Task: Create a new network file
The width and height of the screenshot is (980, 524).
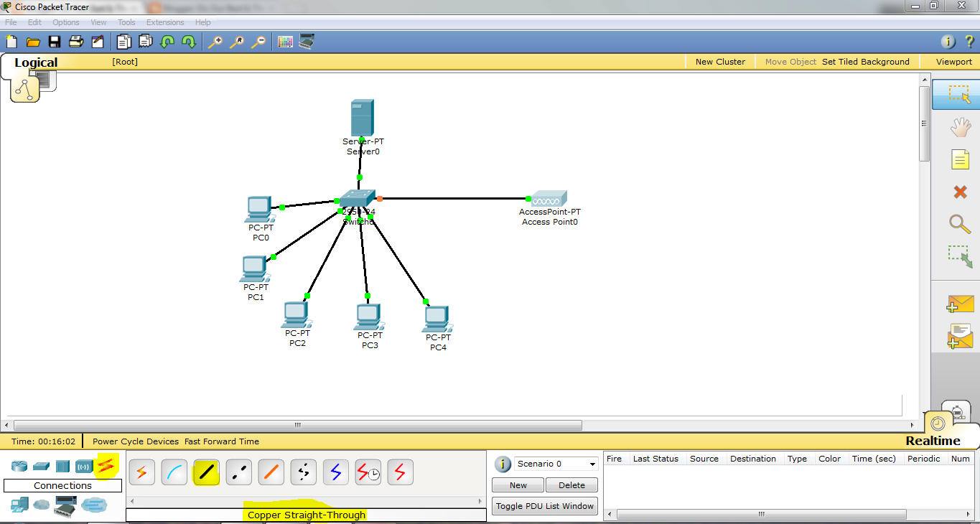Action: click(x=11, y=42)
